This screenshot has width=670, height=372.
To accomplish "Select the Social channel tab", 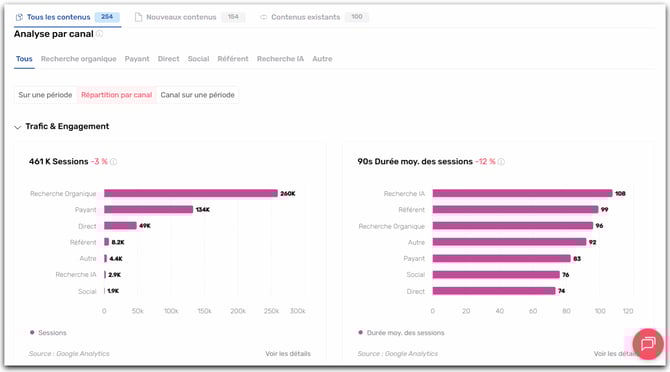I will 198,59.
